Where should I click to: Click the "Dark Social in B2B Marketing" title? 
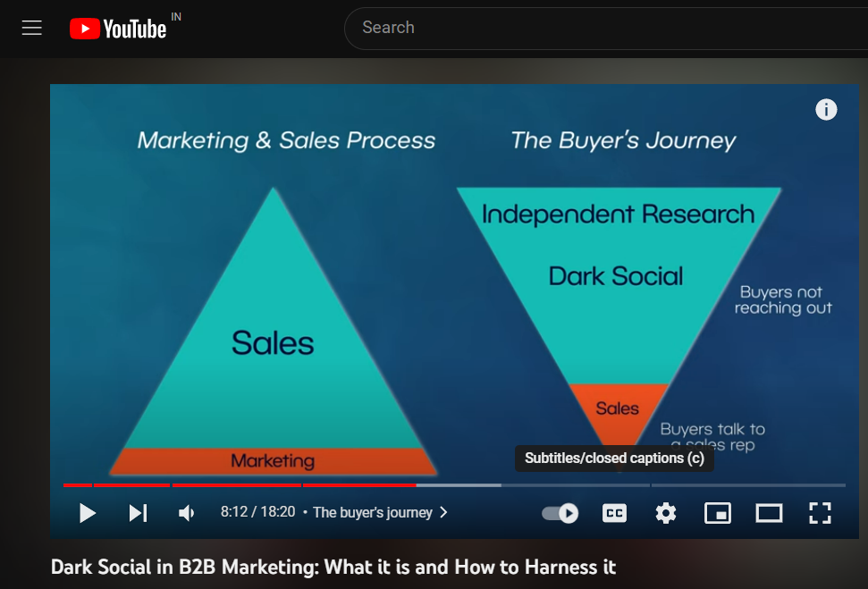[x=333, y=568]
